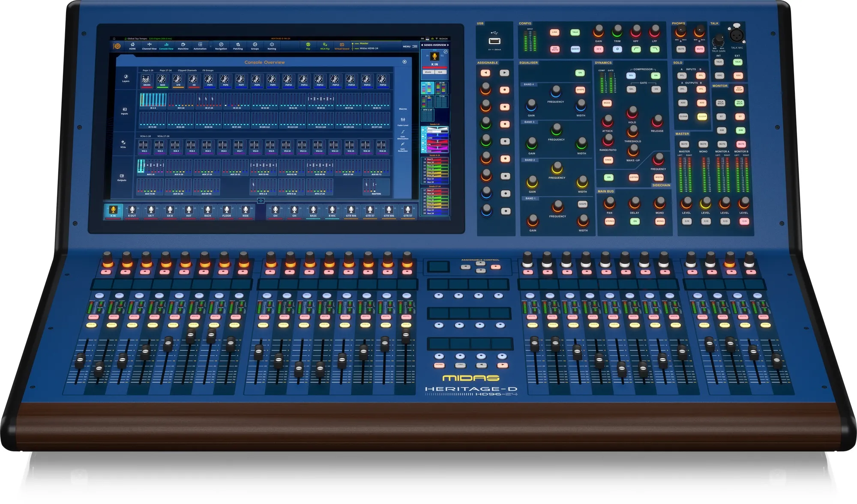Advance Sends Overview with right arrow
This screenshot has width=857, height=504.
(448, 45)
